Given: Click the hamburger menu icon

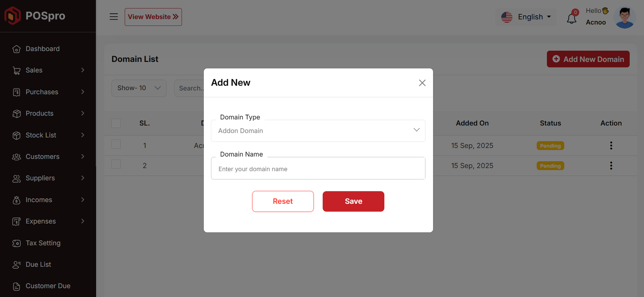Looking at the screenshot, I should [x=114, y=16].
